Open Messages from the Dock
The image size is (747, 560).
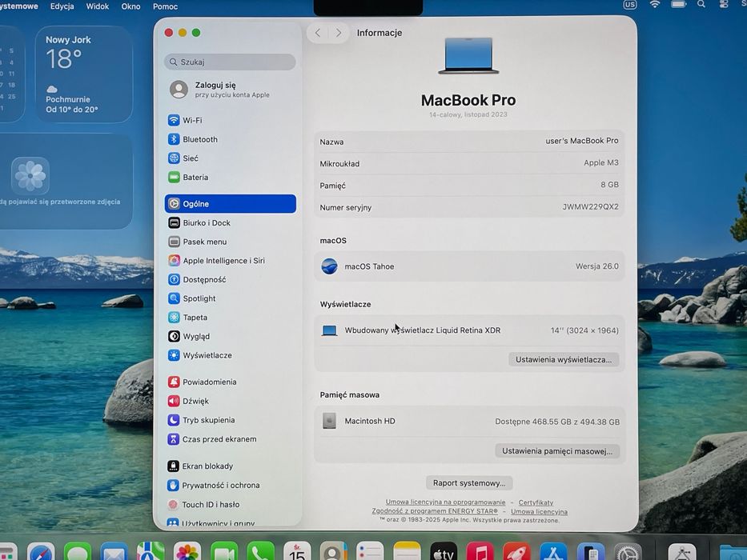click(77, 552)
